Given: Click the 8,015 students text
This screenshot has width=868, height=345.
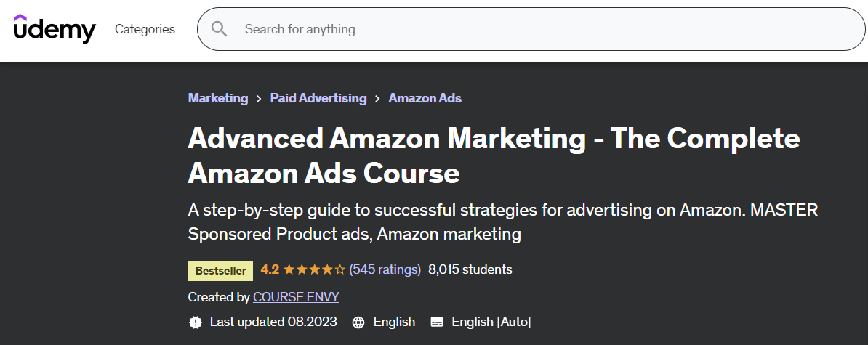Looking at the screenshot, I should (470, 269).
